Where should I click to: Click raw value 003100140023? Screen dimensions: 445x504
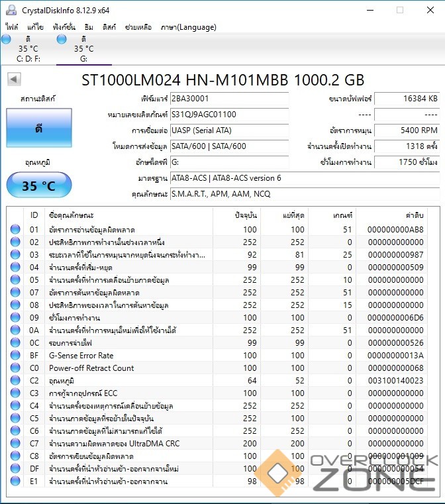(395, 381)
